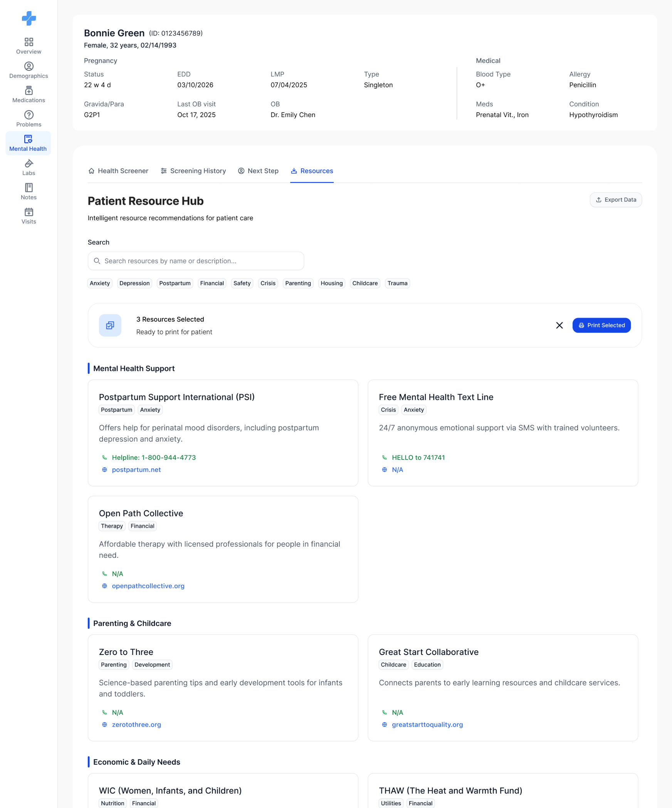
Task: Open the Notes sidebar section
Action: point(29,192)
